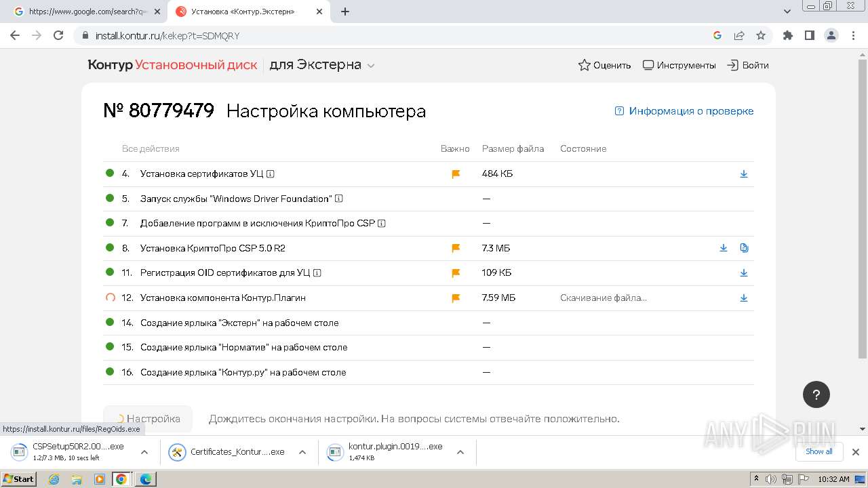Click Создание ярлыка "Контур.ру" row text
The image size is (868, 488).
tap(243, 372)
